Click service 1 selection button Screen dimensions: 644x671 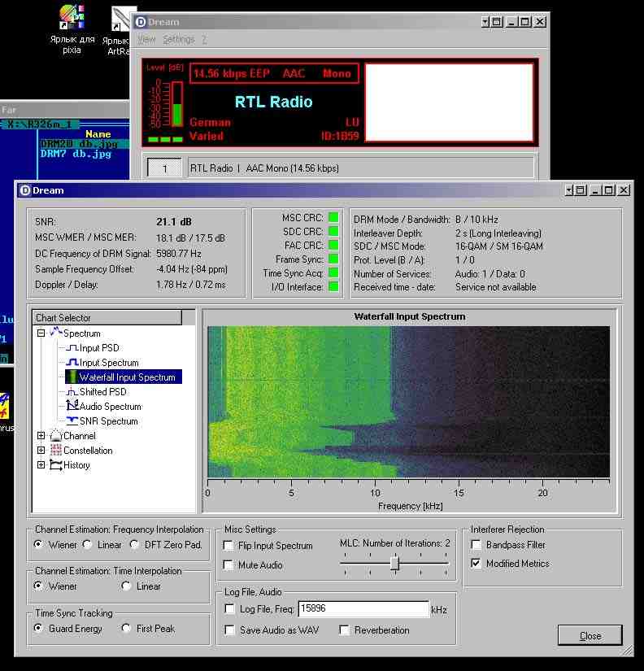click(x=165, y=168)
